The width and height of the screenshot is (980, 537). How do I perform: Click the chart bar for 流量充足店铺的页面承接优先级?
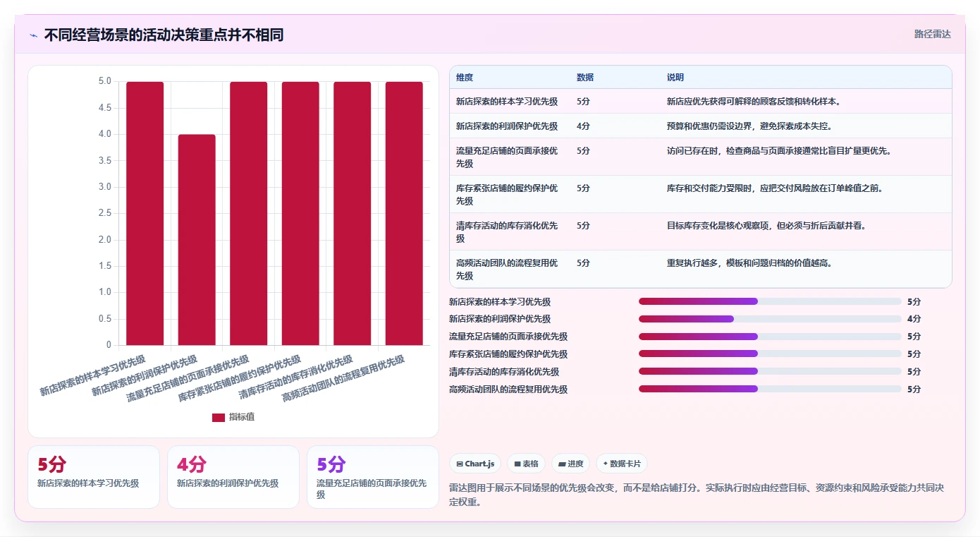[x=249, y=213]
